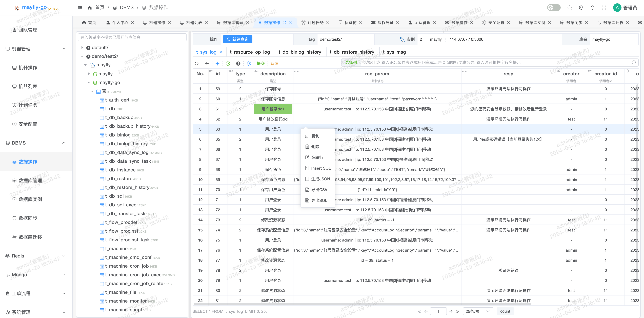Click the search icon in filter box
The image size is (644, 318).
coord(634,63)
